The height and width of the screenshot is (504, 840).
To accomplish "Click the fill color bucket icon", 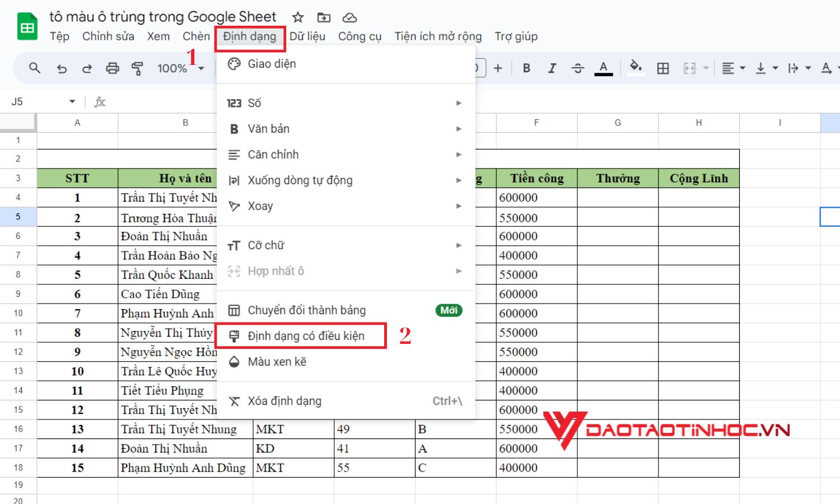I will 636,67.
